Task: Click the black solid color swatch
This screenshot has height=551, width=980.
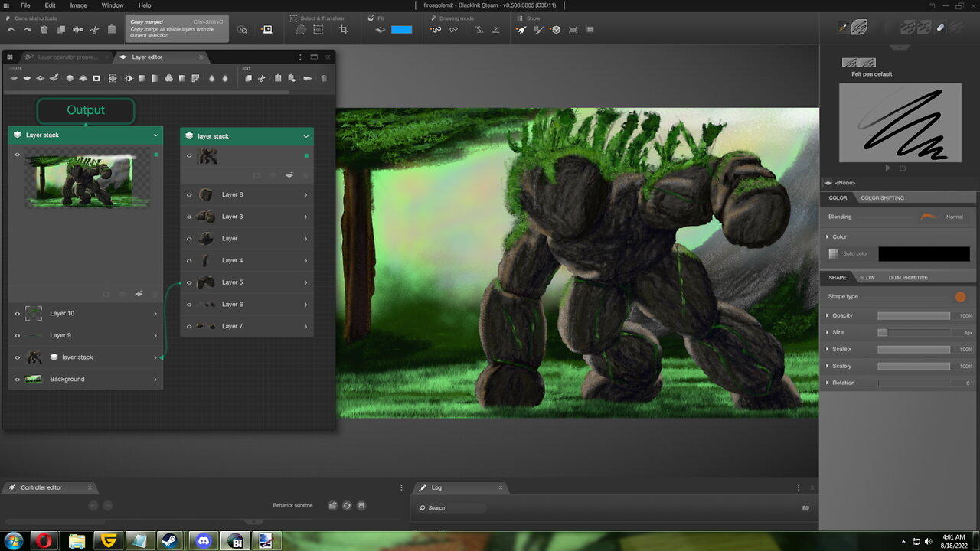Action: pyautogui.click(x=924, y=254)
